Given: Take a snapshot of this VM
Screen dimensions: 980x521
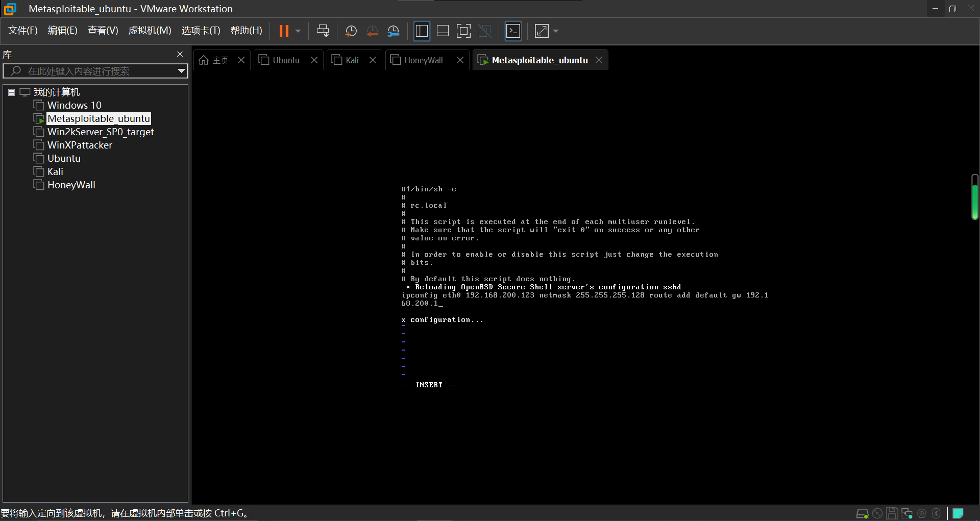Looking at the screenshot, I should point(351,31).
